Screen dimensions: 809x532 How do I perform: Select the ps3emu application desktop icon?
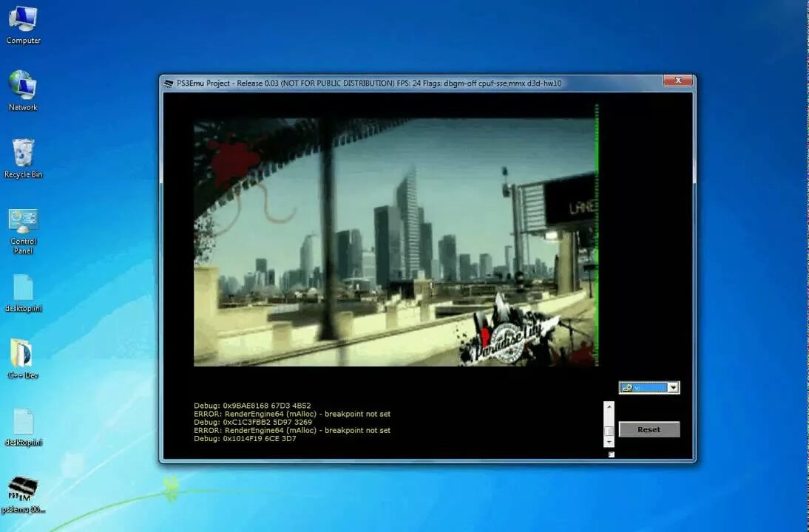[23, 494]
